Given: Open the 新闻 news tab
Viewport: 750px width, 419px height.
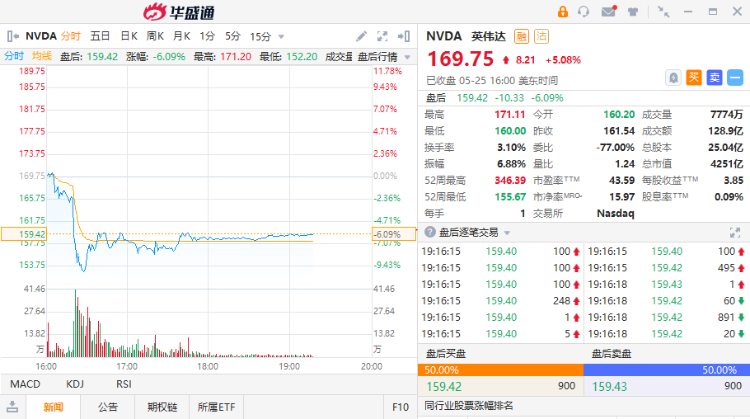Looking at the screenshot, I should coord(53,407).
